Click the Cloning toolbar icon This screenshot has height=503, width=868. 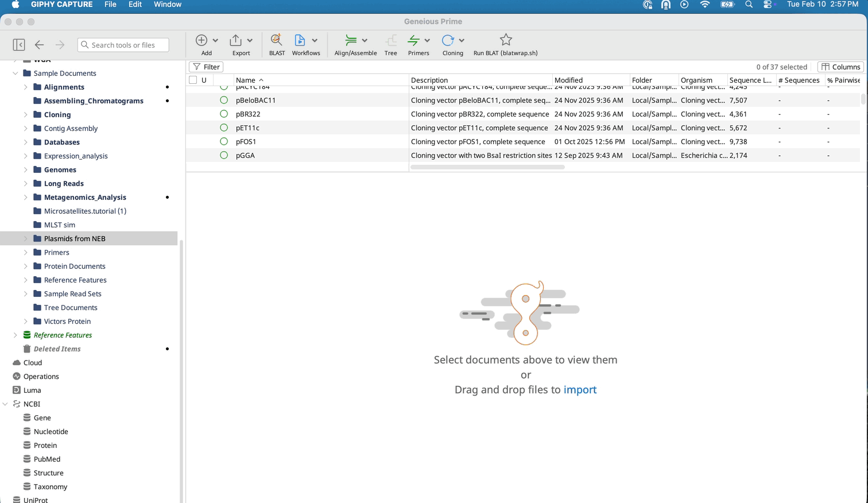tap(448, 40)
